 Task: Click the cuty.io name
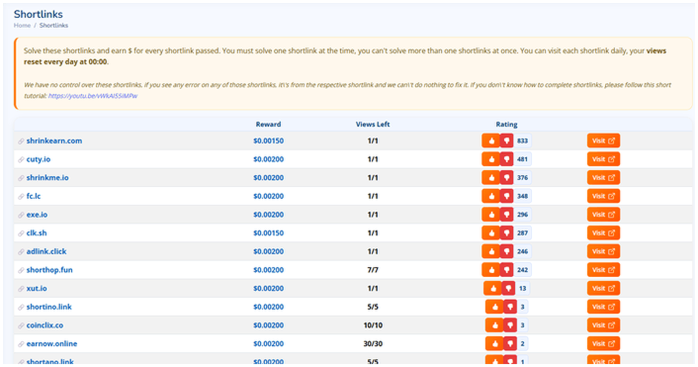click(38, 159)
